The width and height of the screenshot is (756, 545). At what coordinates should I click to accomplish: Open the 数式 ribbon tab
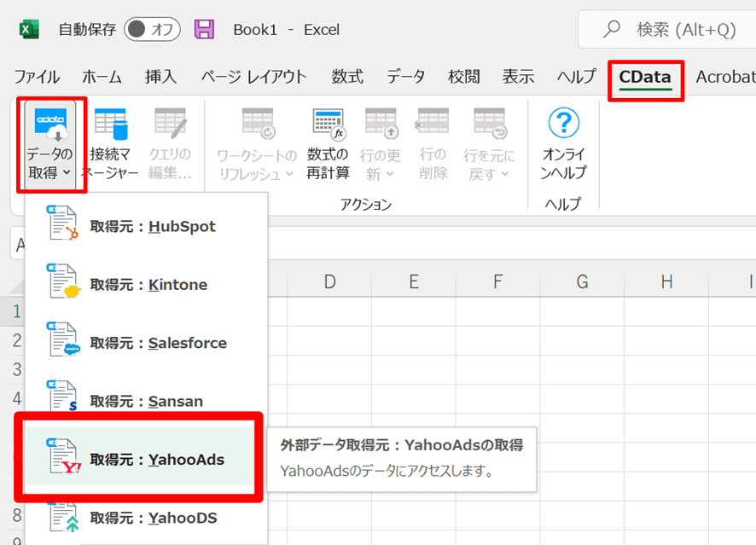tap(347, 77)
